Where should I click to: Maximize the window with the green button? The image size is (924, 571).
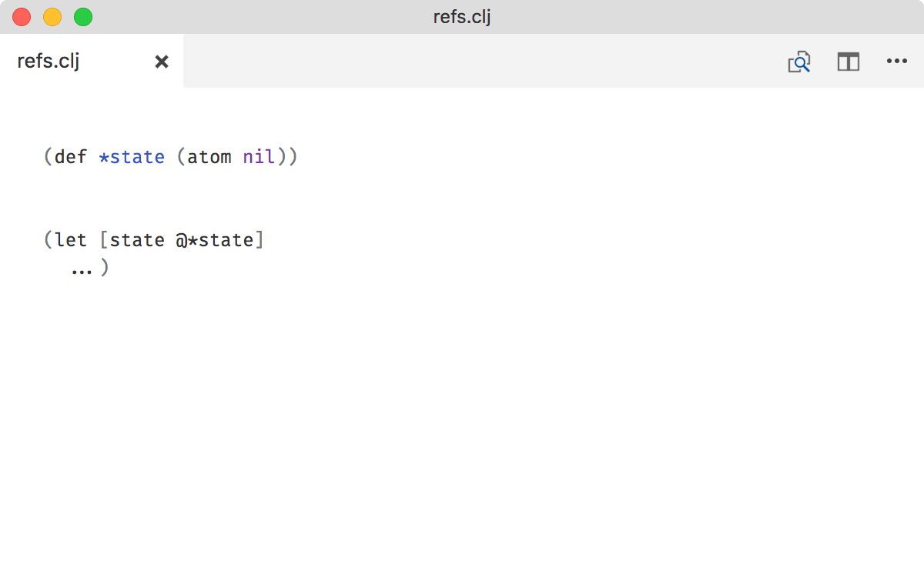(83, 17)
